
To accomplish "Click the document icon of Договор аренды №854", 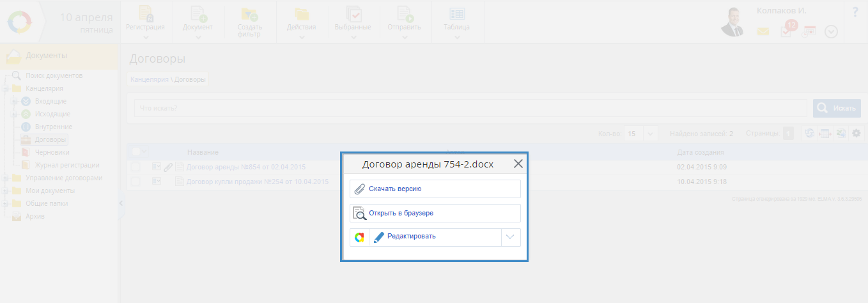I will pos(180,167).
